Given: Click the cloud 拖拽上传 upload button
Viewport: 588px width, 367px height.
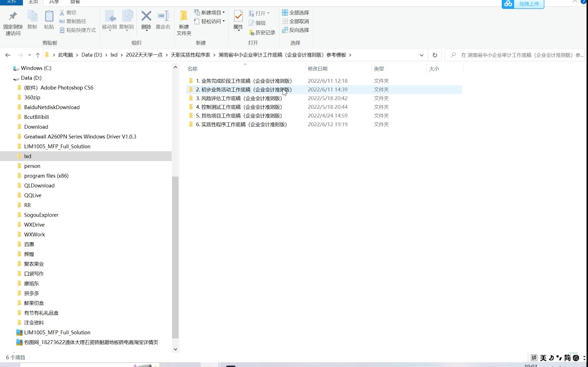Looking at the screenshot, I should [x=523, y=4].
